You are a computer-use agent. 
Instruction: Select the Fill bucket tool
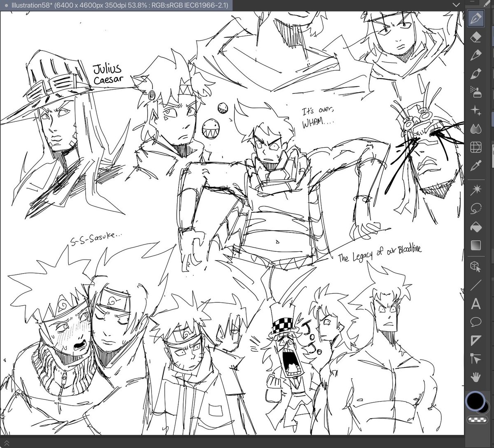[476, 227]
